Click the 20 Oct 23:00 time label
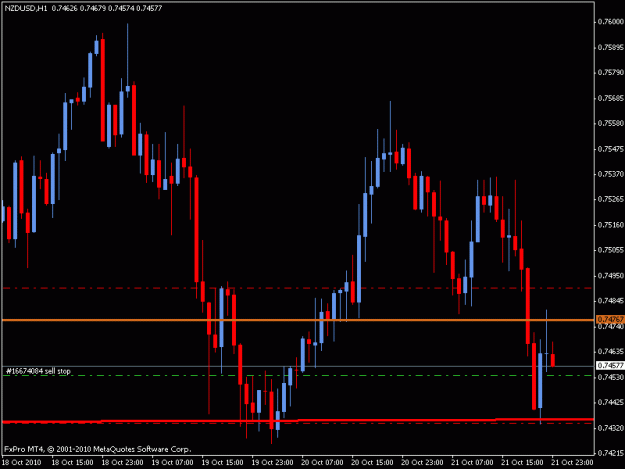 point(423,463)
